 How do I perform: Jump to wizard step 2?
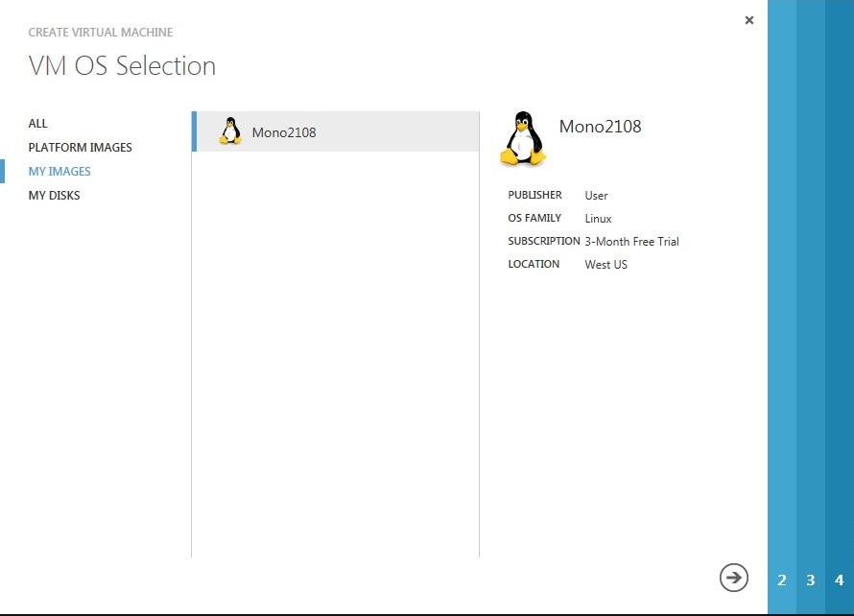(782, 580)
